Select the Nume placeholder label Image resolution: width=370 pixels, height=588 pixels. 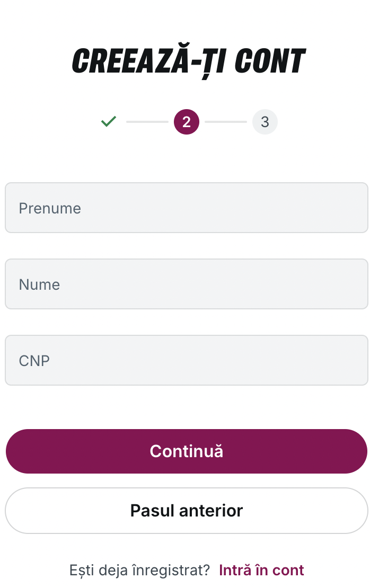39,284
